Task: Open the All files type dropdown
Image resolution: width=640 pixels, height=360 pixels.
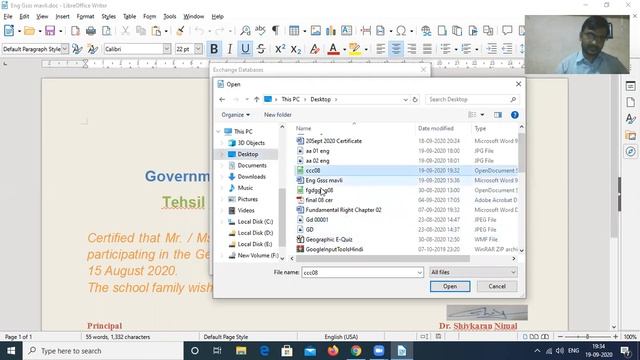Action: pos(473,272)
